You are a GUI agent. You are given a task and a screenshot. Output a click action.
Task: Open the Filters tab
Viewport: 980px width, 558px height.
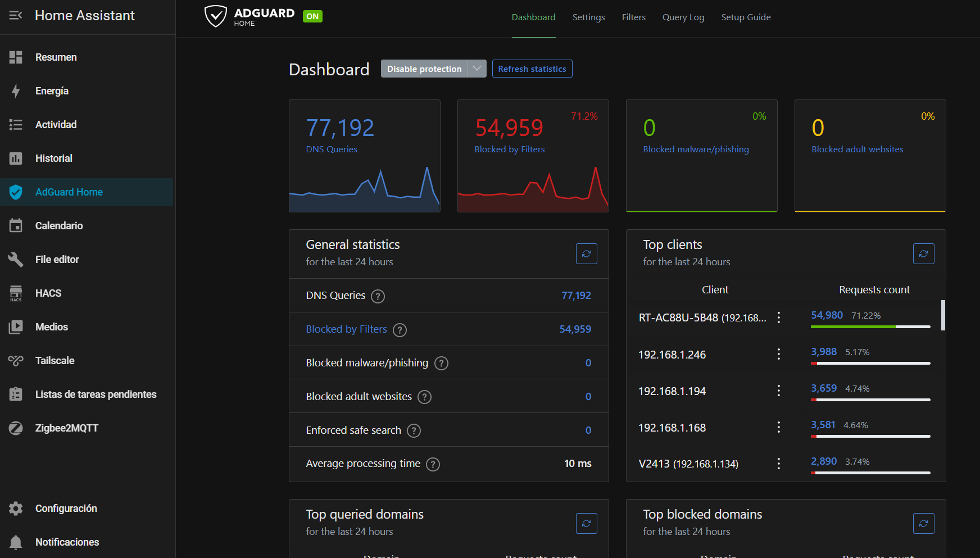[633, 17]
